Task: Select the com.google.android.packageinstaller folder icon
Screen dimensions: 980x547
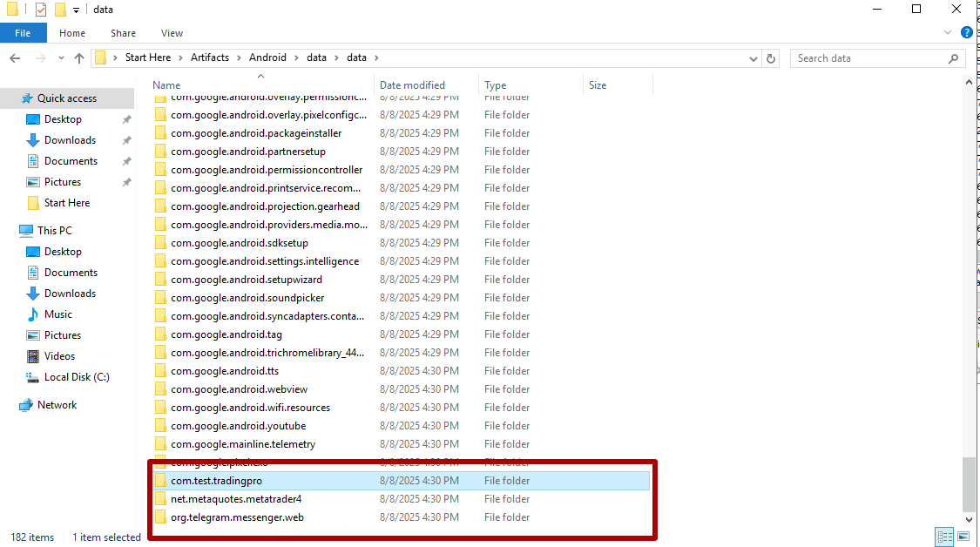Action: [x=160, y=133]
